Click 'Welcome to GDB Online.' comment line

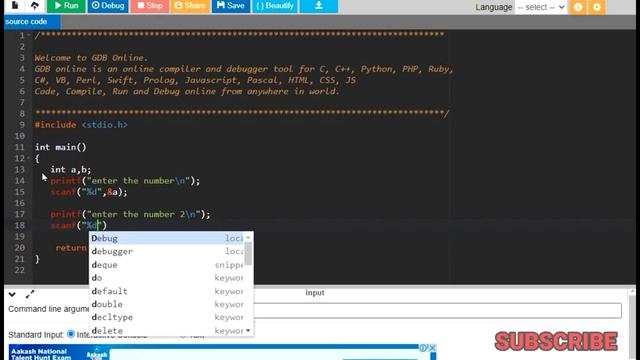[91, 58]
